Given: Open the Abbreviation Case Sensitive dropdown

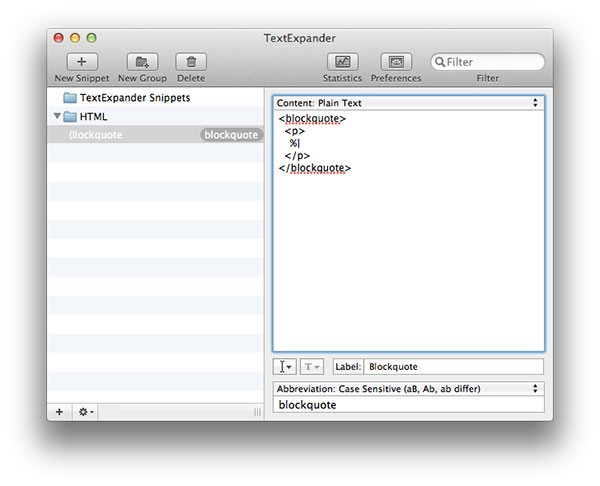Looking at the screenshot, I should tap(408, 389).
